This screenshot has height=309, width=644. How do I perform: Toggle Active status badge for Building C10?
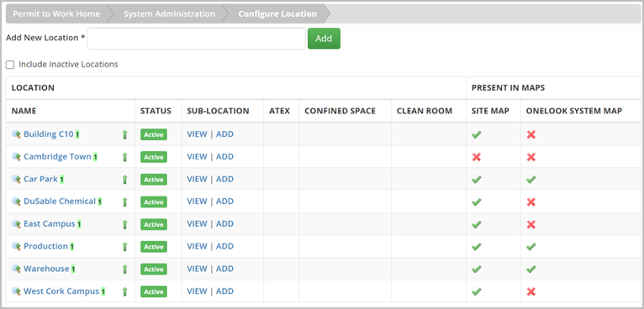pos(154,134)
